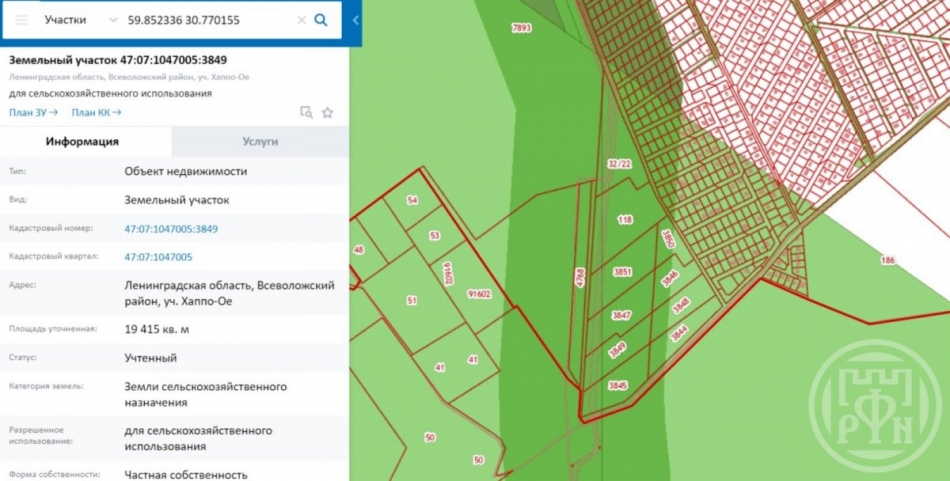Clear the search field with the X

pyautogui.click(x=302, y=20)
